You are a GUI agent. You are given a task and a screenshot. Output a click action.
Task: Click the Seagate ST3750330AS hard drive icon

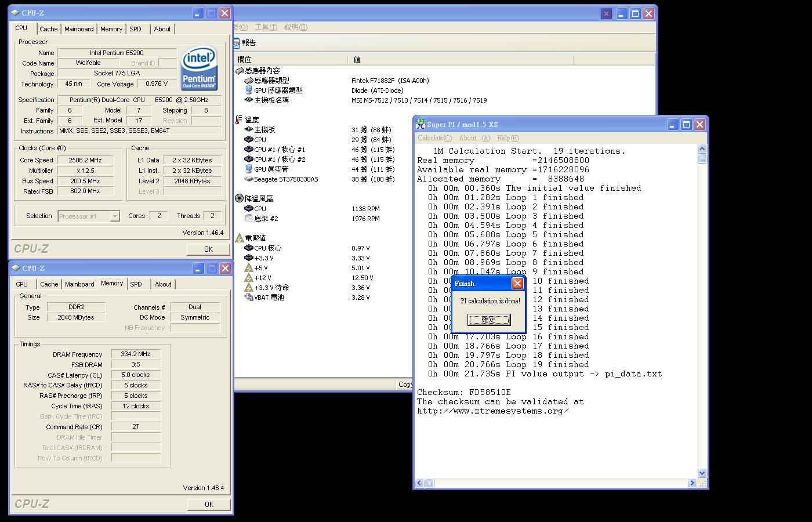click(249, 179)
